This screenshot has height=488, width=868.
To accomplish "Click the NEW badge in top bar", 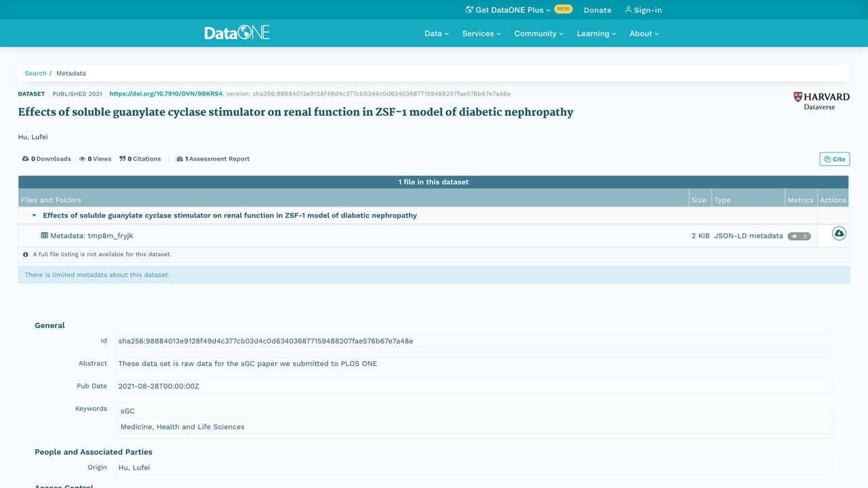I will click(x=564, y=9).
